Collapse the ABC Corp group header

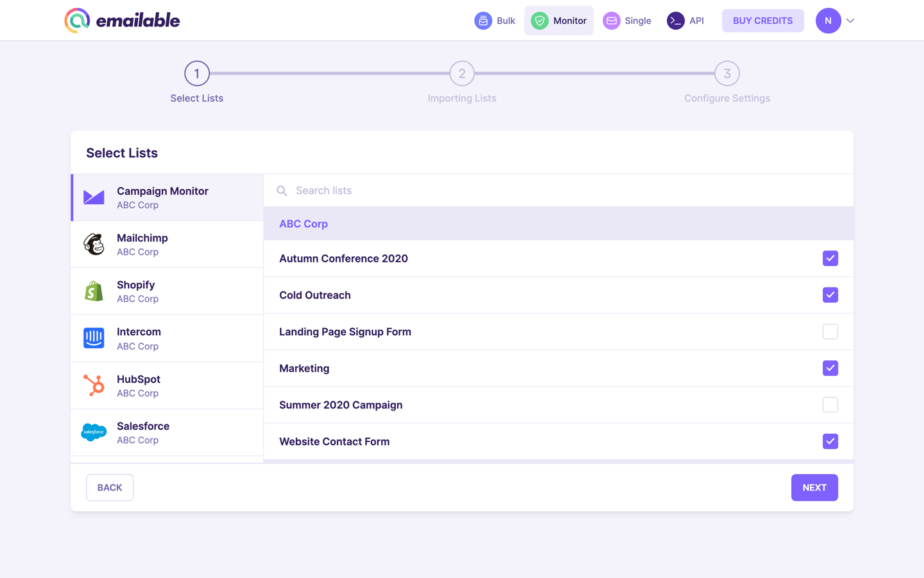(558, 223)
